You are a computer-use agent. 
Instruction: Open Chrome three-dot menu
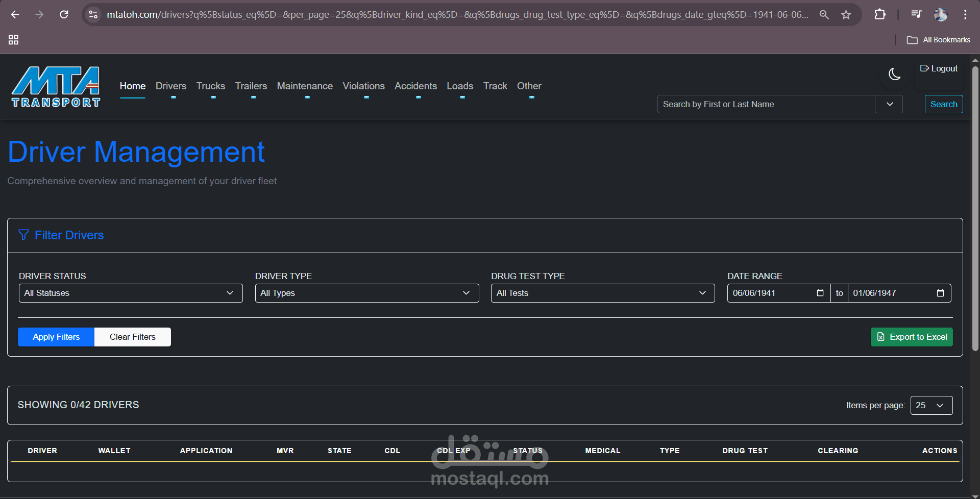pyautogui.click(x=965, y=15)
